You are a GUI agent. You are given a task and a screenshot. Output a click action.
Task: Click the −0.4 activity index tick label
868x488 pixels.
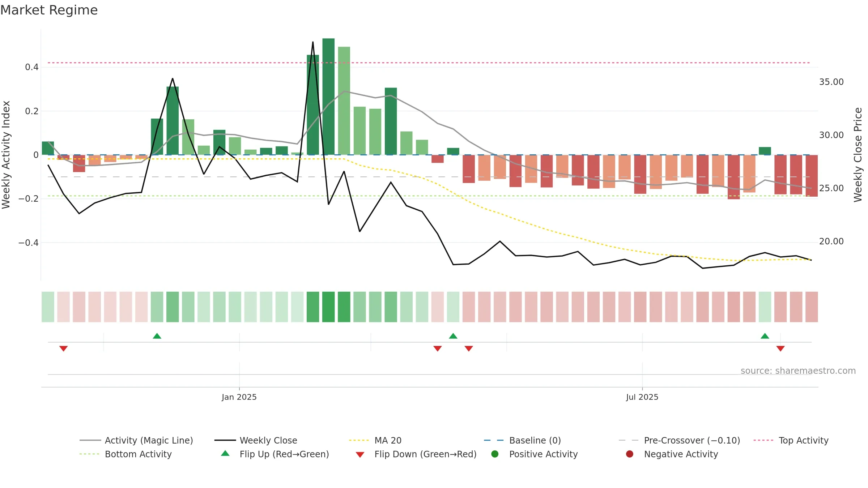29,243
